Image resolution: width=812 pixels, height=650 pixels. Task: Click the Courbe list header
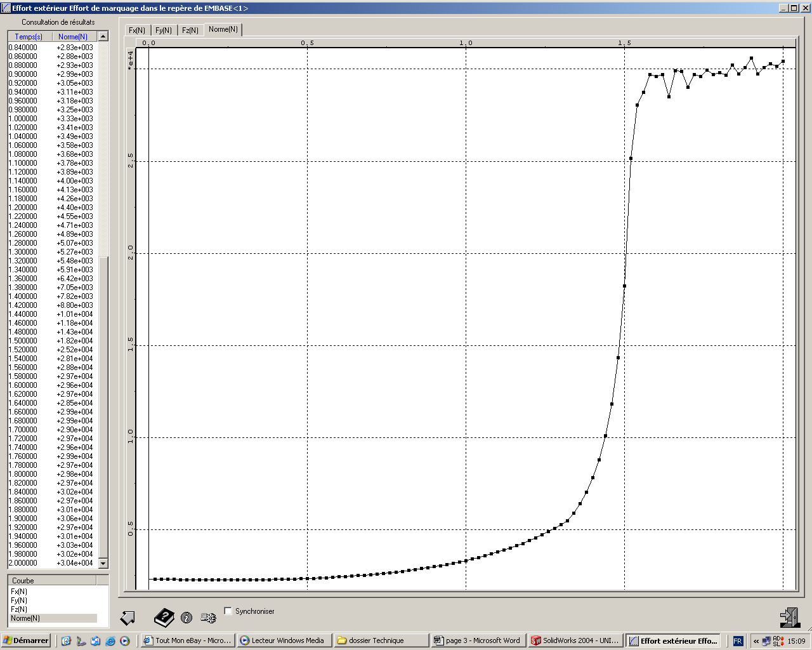[x=52, y=580]
